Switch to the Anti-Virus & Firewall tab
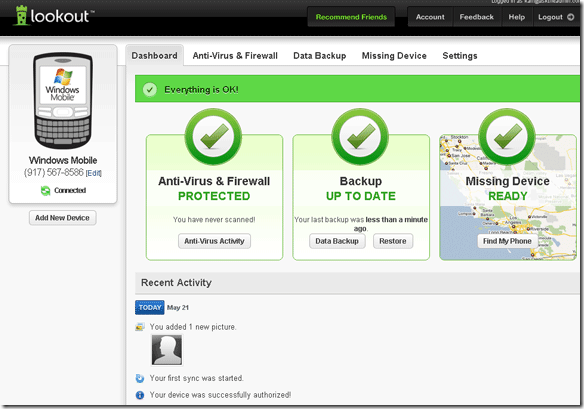The width and height of the screenshot is (584, 409). 235,56
